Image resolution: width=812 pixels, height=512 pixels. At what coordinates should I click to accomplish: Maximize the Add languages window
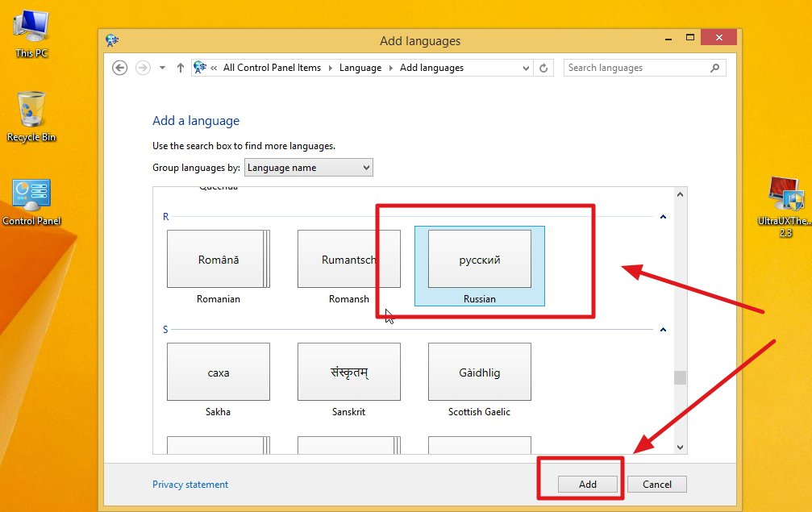click(x=689, y=38)
